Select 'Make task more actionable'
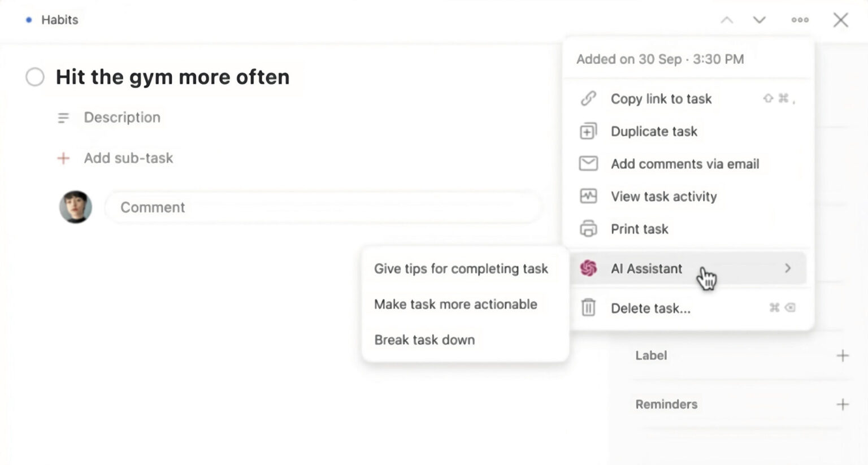 point(455,304)
